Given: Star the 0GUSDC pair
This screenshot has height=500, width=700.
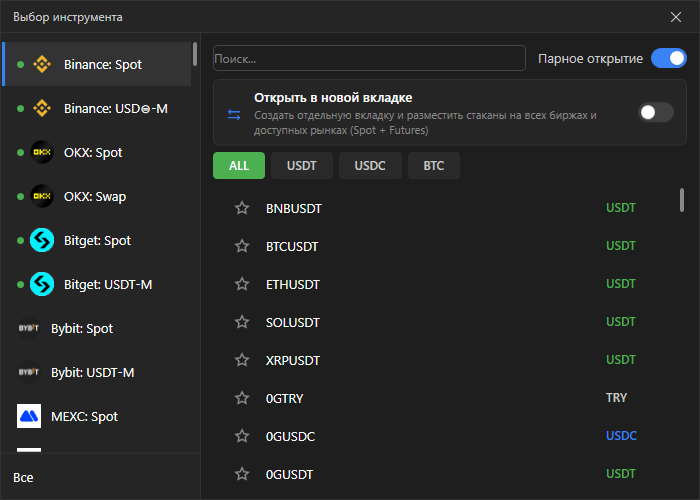Looking at the screenshot, I should point(242,436).
